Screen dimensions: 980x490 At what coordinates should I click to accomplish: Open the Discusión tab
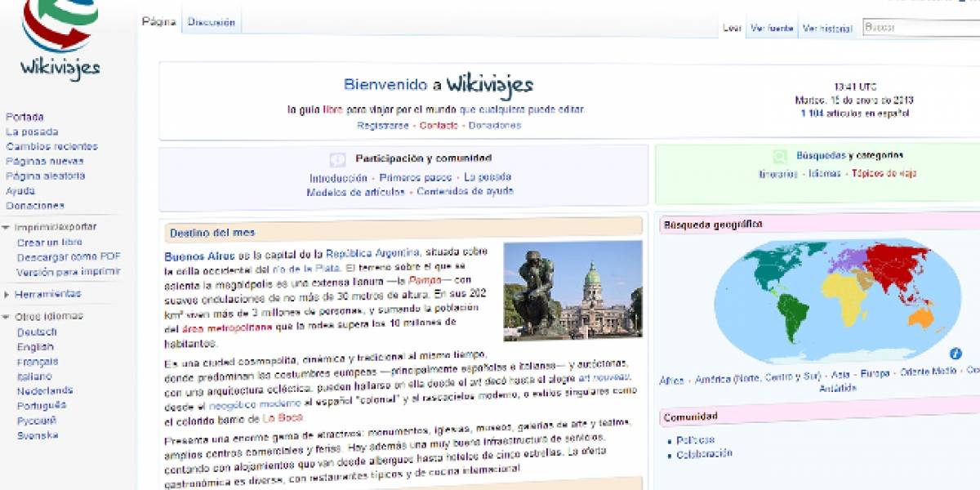pos(212,22)
